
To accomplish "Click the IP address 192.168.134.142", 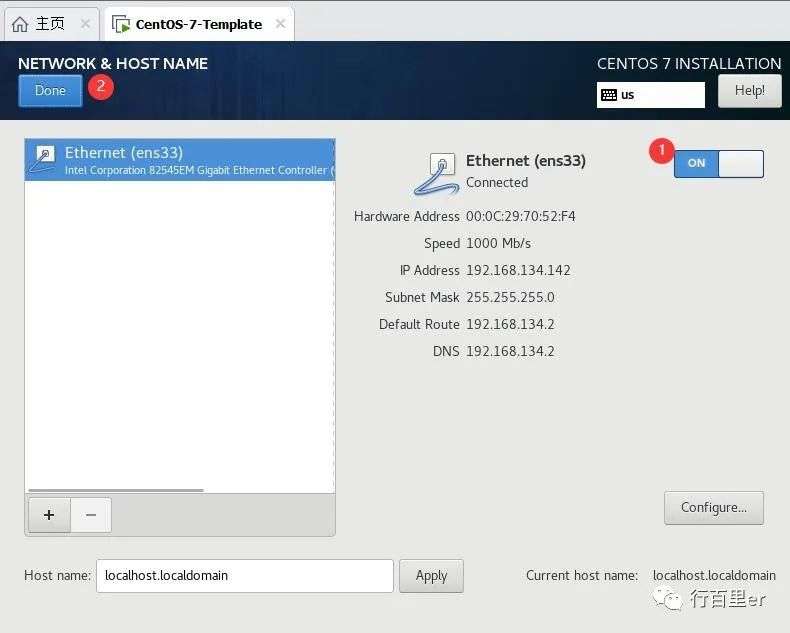I will (x=518, y=270).
